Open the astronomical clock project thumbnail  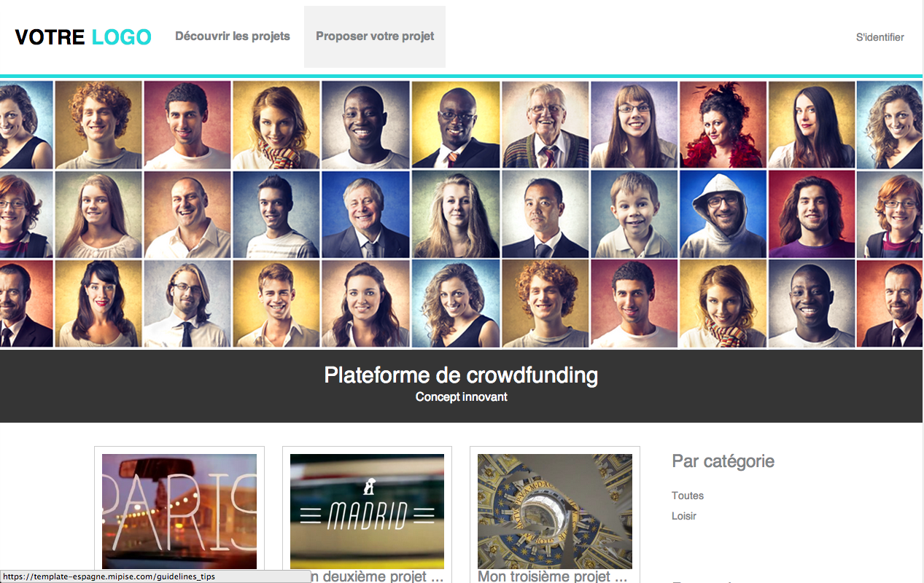[x=555, y=512]
